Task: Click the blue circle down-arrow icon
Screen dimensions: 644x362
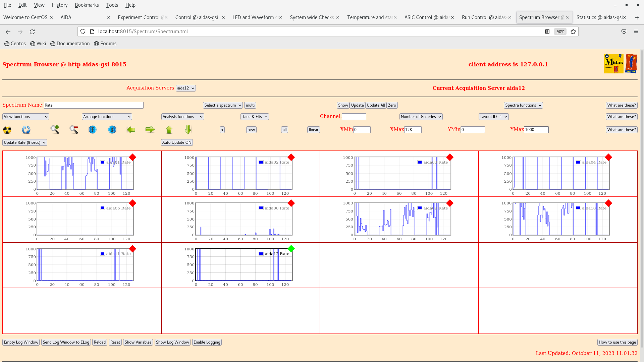Action: click(93, 130)
